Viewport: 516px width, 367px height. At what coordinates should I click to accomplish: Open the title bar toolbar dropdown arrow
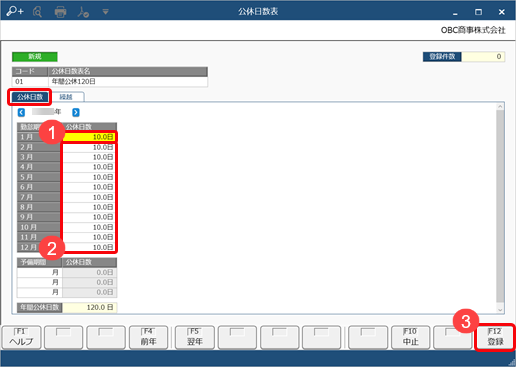[x=106, y=12]
